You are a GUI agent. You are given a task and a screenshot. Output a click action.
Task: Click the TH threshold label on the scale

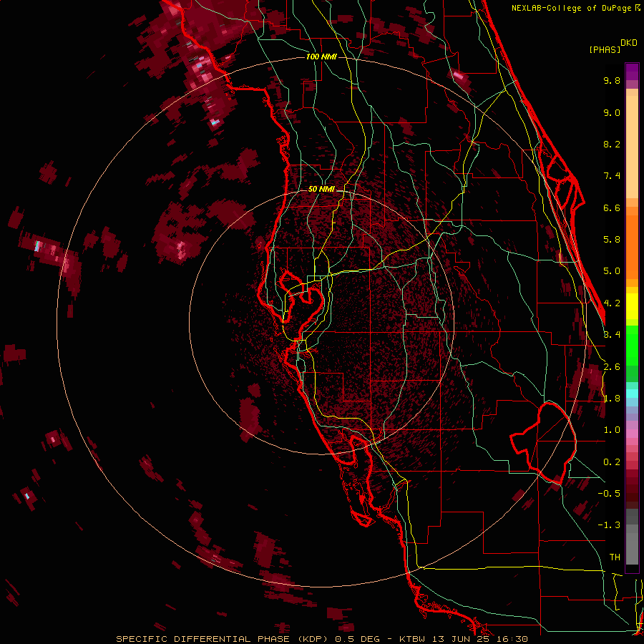[615, 557]
